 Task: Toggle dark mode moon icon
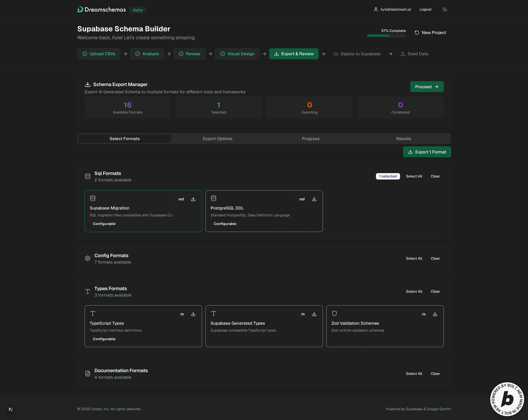[445, 9]
